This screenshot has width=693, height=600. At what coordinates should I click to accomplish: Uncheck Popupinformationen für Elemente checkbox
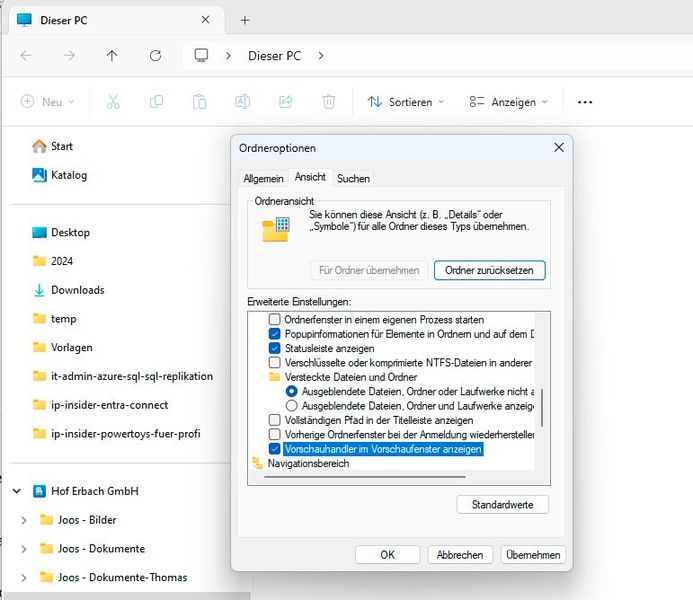tap(274, 334)
